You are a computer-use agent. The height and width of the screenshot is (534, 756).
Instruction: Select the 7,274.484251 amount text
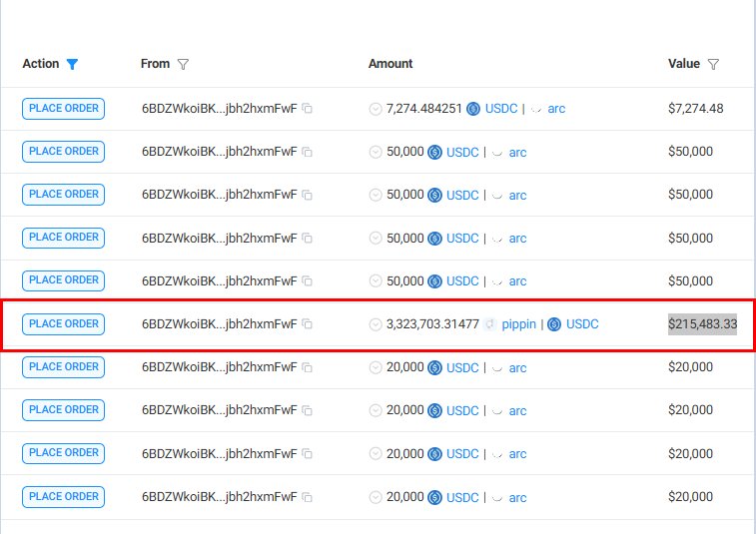click(x=424, y=109)
